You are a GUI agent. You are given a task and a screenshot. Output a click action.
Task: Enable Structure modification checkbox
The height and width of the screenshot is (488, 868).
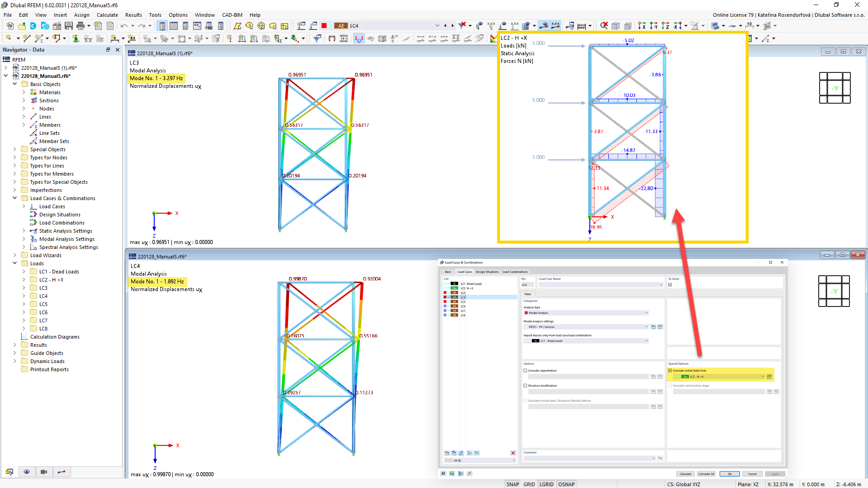coord(525,386)
